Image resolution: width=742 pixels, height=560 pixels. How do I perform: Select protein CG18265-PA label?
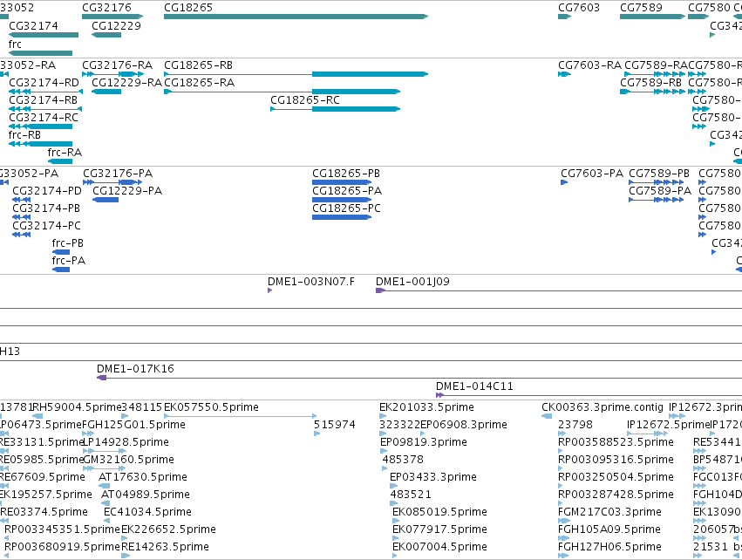coord(347,191)
